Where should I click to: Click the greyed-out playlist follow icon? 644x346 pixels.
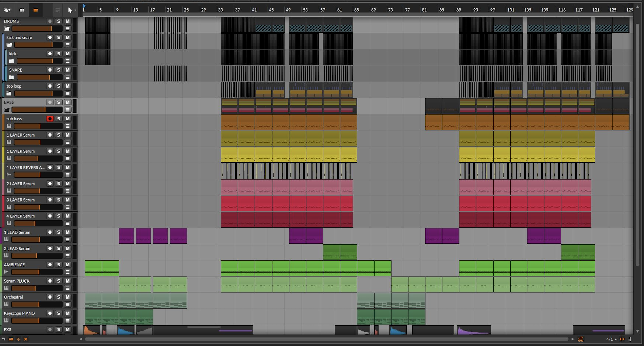click(58, 10)
